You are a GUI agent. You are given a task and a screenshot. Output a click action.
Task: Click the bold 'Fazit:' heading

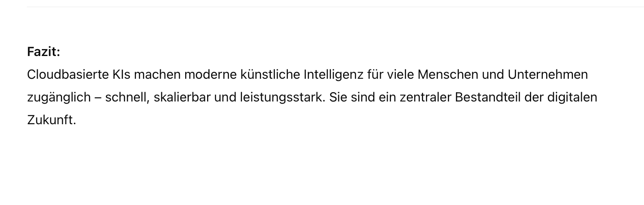click(43, 52)
